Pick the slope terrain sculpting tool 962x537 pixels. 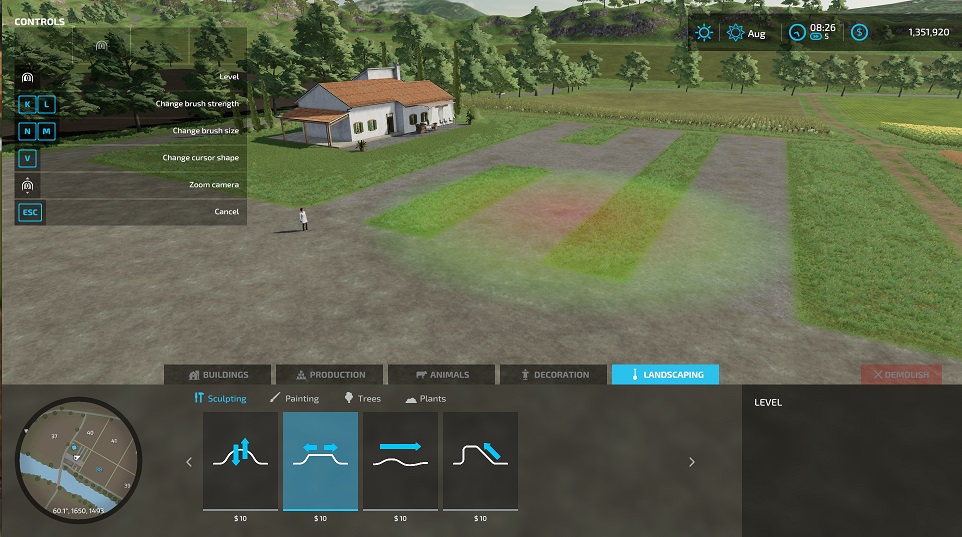click(480, 461)
